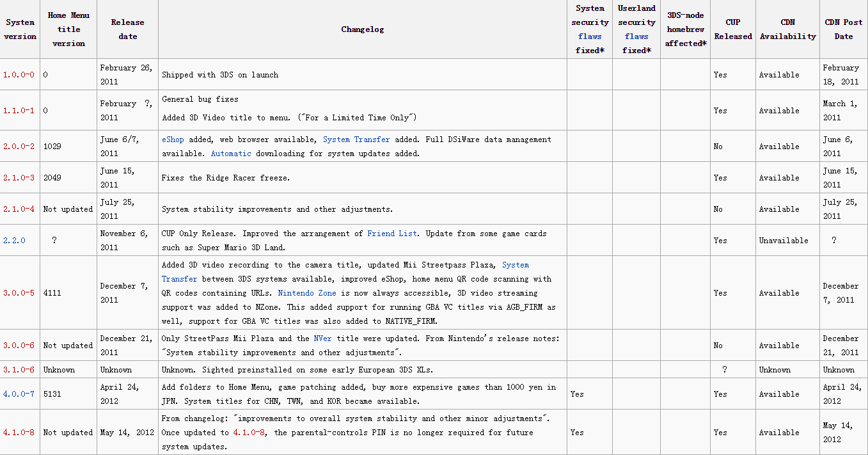Select the 'June 6/7, 2011' release date

pos(120,147)
